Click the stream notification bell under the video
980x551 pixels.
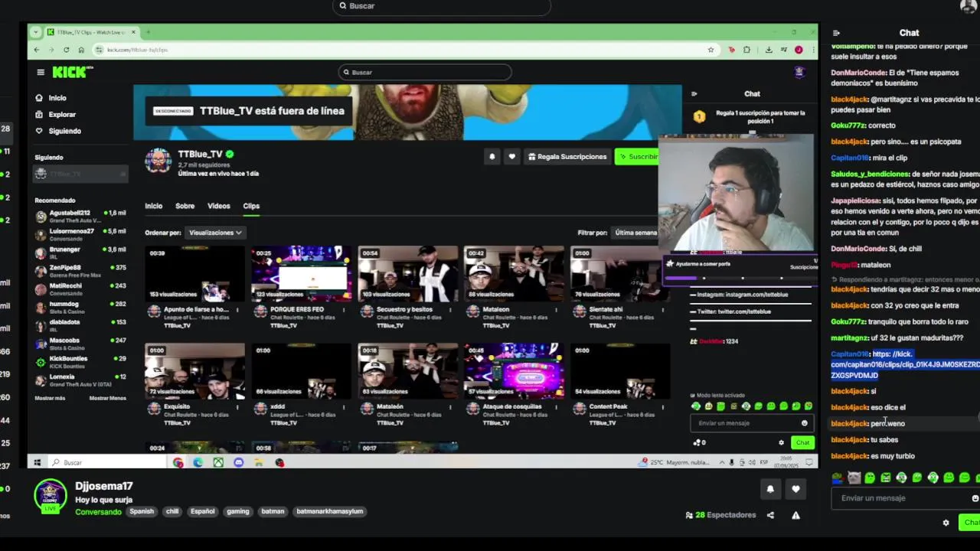[x=770, y=489]
